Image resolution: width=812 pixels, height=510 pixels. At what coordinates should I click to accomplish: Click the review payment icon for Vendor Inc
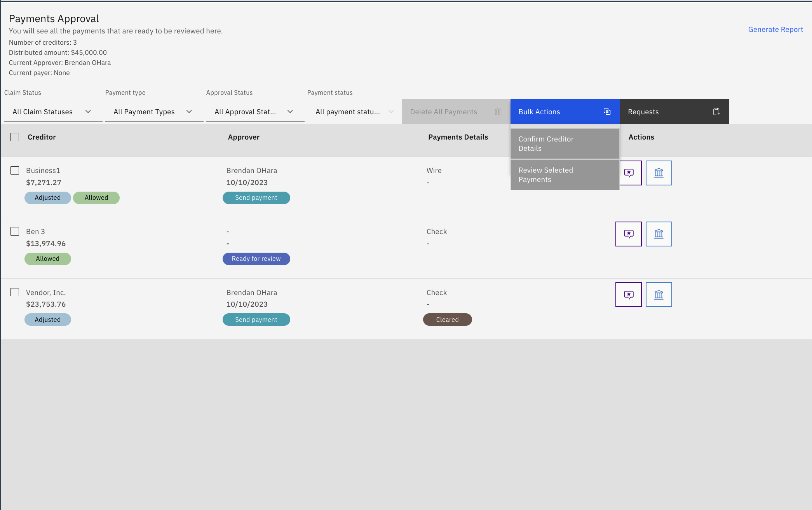click(x=628, y=294)
